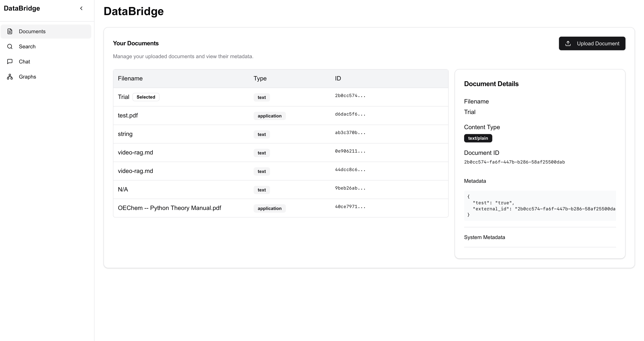Go to the Graphs page
The image size is (644, 341).
click(x=28, y=77)
